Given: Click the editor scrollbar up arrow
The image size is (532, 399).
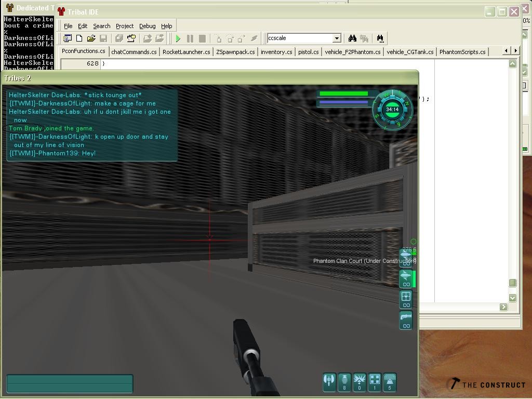Looking at the screenshot, I should point(512,63).
